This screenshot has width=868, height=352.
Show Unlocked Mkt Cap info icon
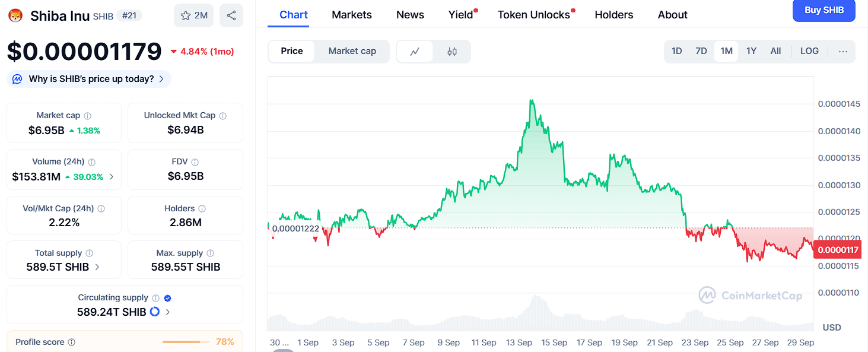point(223,116)
